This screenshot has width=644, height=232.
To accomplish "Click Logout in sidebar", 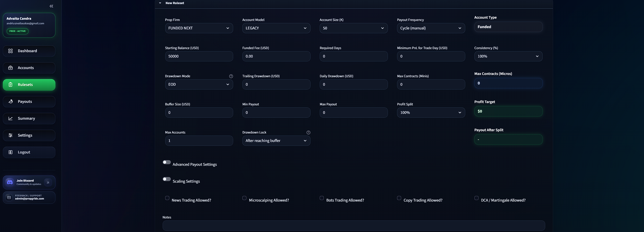I will click(29, 152).
